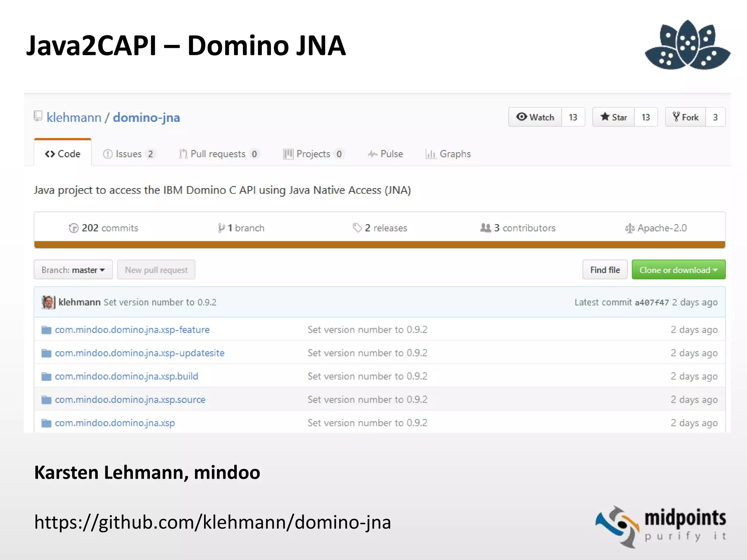Open commit hash a407f47
747x560 pixels.
[x=652, y=303]
